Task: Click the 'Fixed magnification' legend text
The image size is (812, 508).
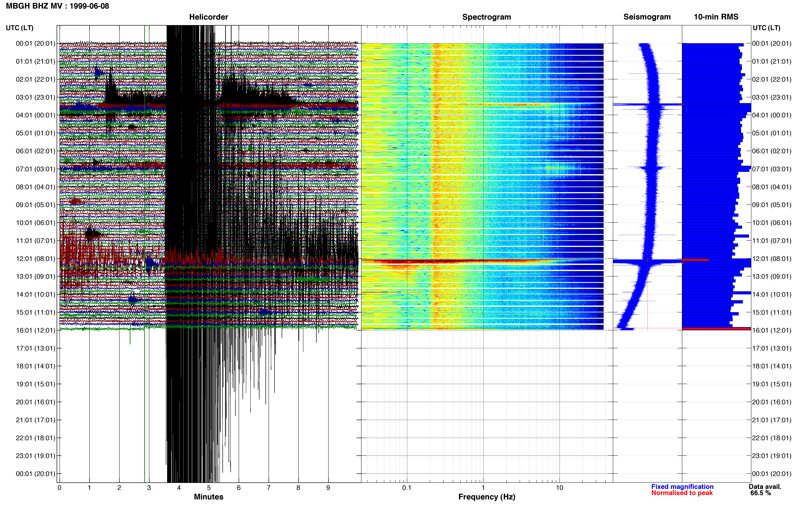Action: (x=682, y=486)
